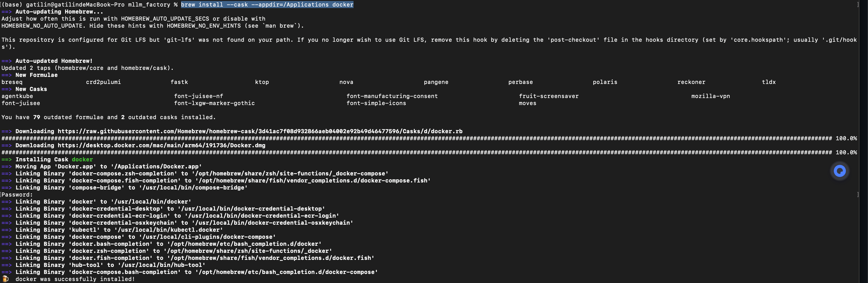The width and height of the screenshot is (868, 283).
Task: Click the '/Applications/Docker.app' path text
Action: (x=156, y=167)
